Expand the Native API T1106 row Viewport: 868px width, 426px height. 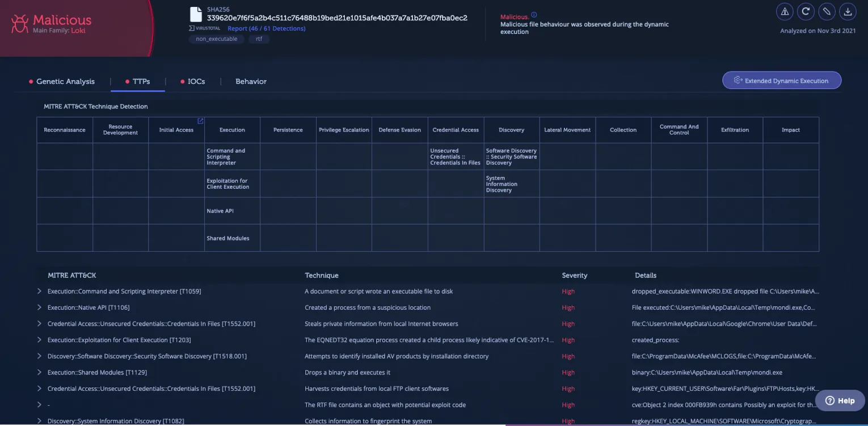tap(39, 307)
